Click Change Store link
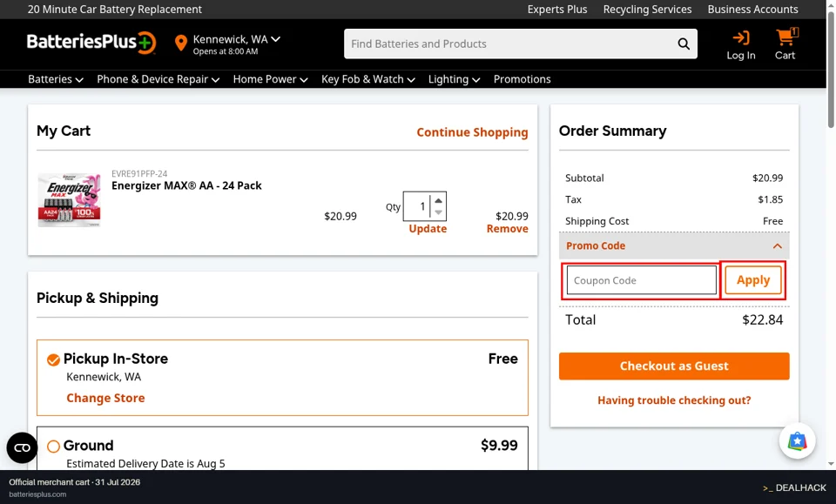Image resolution: width=836 pixels, height=504 pixels. click(x=105, y=398)
